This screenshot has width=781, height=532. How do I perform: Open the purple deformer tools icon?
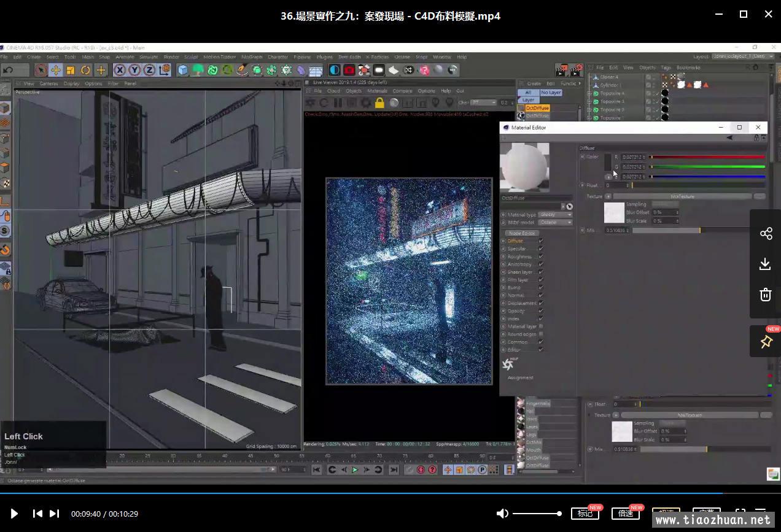[x=301, y=70]
